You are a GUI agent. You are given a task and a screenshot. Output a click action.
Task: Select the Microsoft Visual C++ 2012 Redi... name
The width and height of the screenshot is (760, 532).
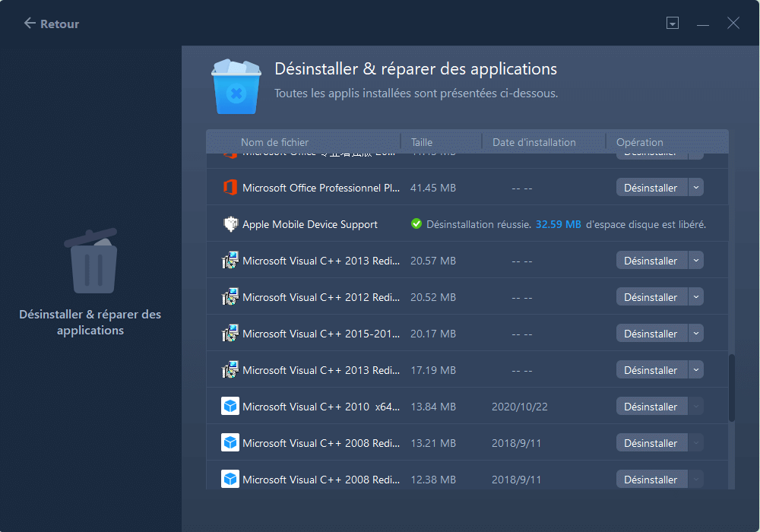click(321, 297)
